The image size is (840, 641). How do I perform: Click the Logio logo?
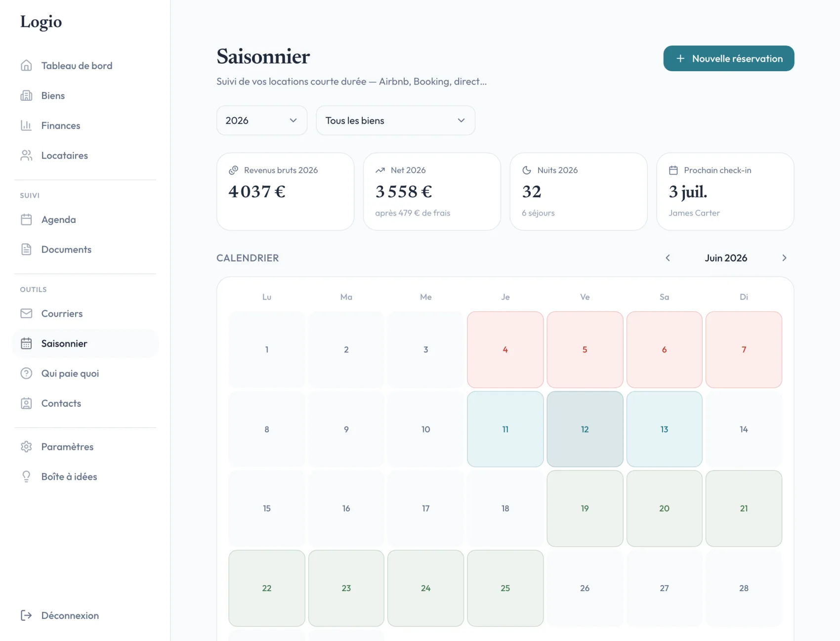coord(41,22)
